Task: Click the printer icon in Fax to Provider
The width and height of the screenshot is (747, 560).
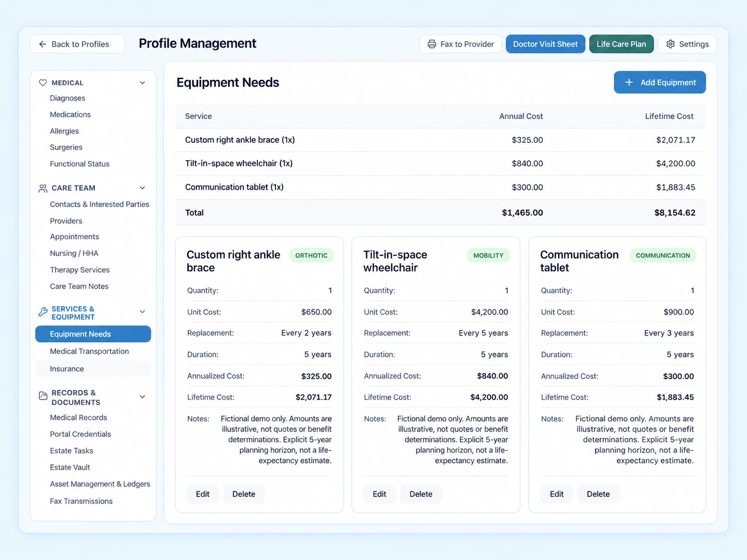Action: point(432,44)
